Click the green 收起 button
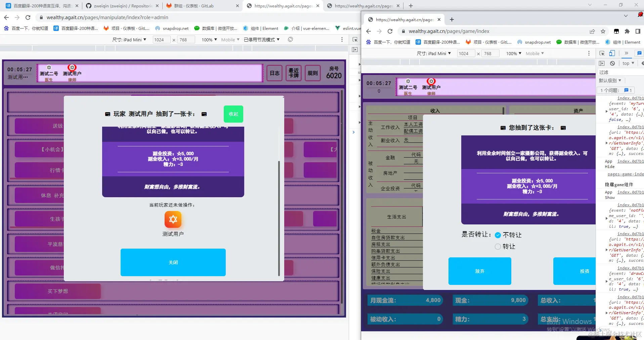Image resolution: width=644 pixels, height=340 pixels. click(233, 114)
